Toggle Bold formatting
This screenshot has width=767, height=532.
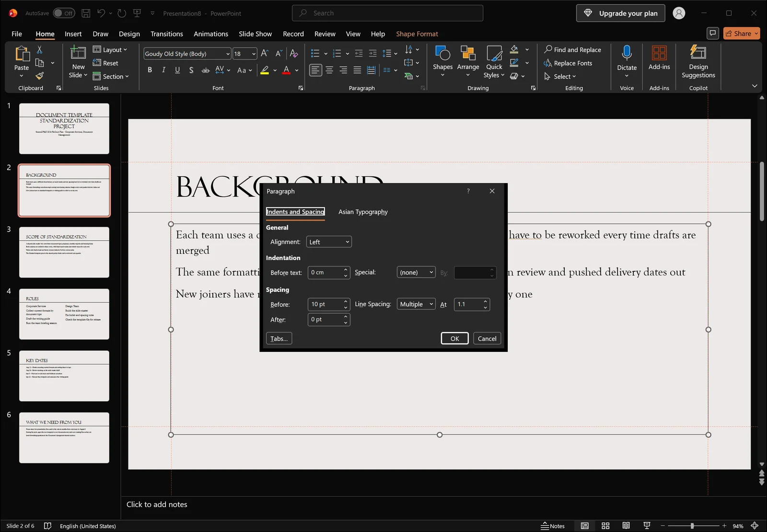(150, 70)
